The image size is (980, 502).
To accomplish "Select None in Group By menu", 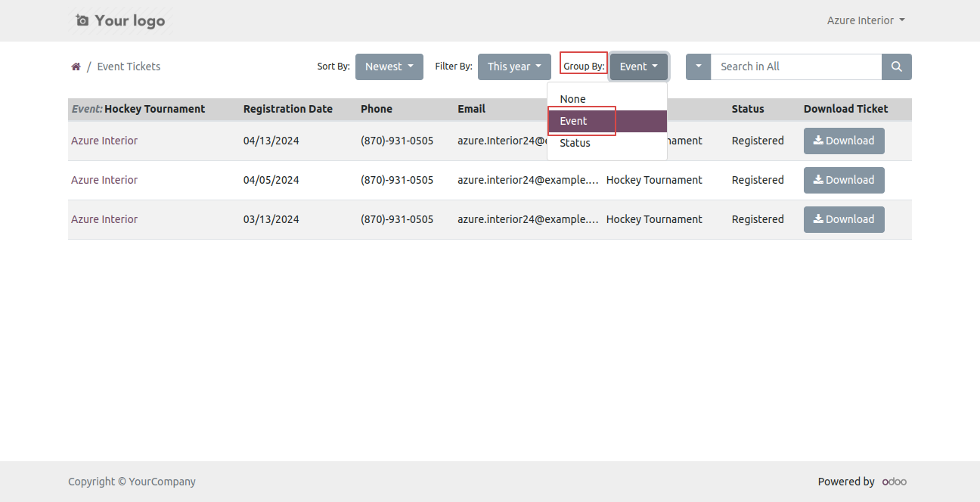I will tap(607, 99).
